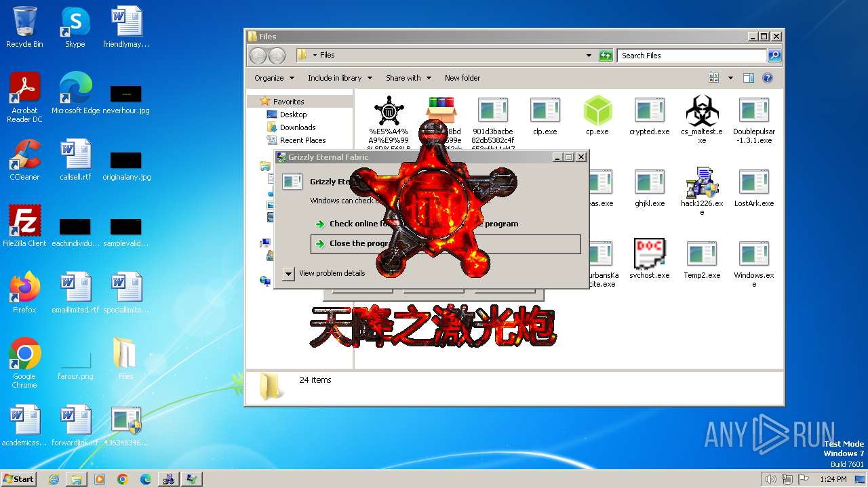The height and width of the screenshot is (488, 868).
Task: Open the Share with menu
Action: (x=408, y=78)
